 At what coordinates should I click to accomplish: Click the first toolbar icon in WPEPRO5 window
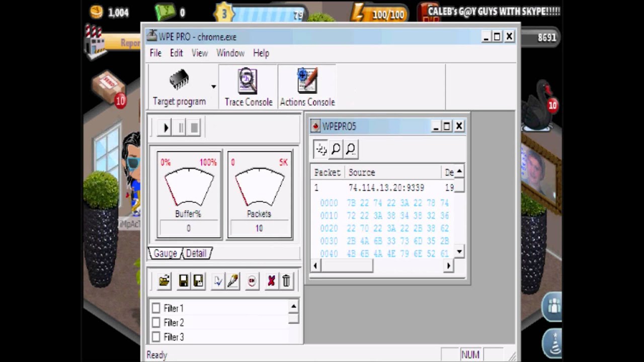click(x=320, y=149)
